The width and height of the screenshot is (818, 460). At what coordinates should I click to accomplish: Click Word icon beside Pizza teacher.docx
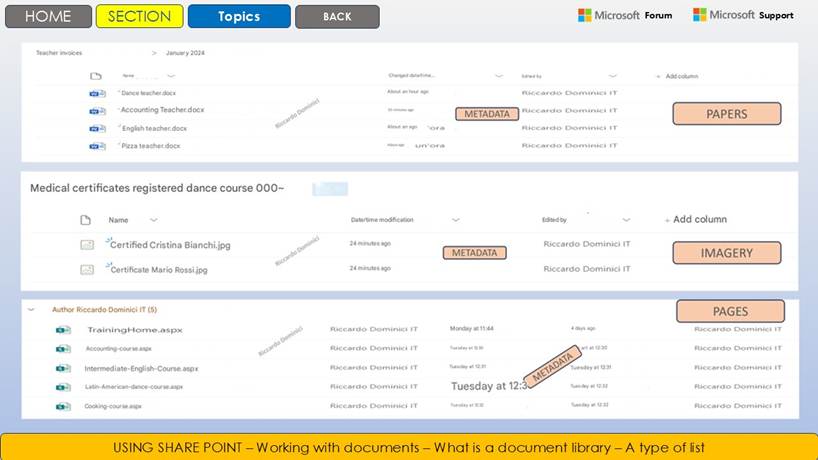point(97,146)
